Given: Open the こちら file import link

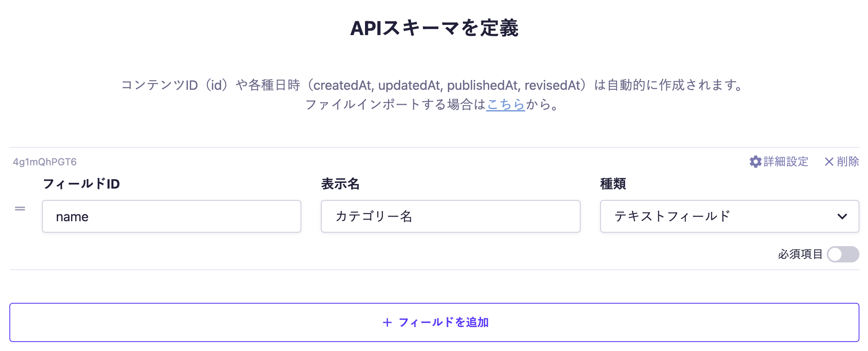Looking at the screenshot, I should 505,104.
